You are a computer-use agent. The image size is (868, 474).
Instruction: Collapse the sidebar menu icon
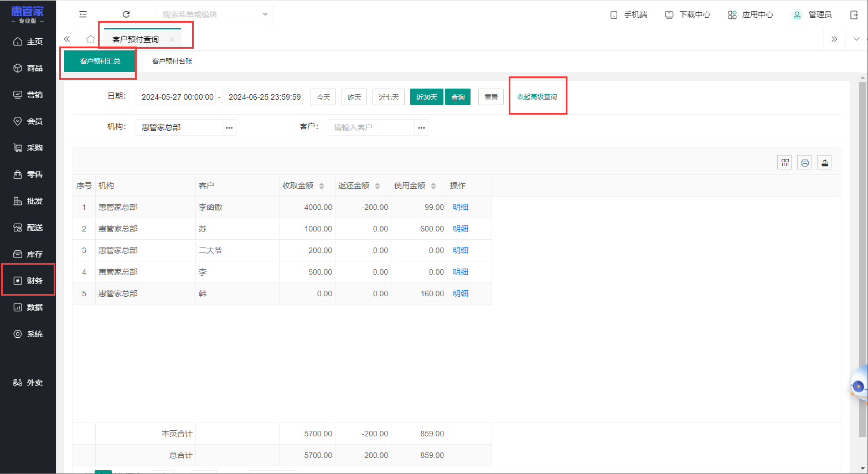pyautogui.click(x=83, y=14)
